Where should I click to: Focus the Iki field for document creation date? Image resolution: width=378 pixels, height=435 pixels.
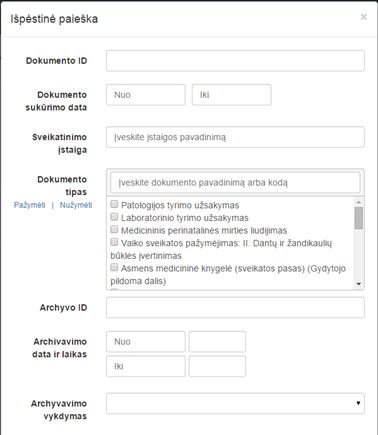click(x=231, y=95)
